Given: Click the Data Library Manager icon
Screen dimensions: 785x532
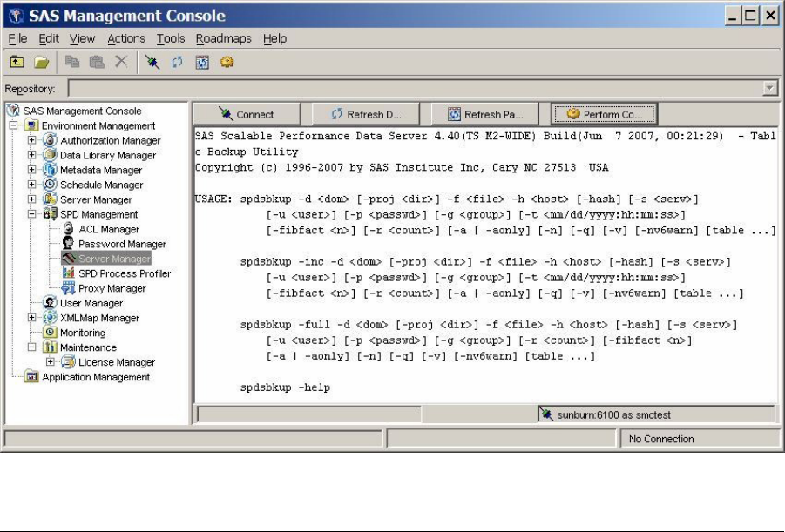Looking at the screenshot, I should click(50, 155).
